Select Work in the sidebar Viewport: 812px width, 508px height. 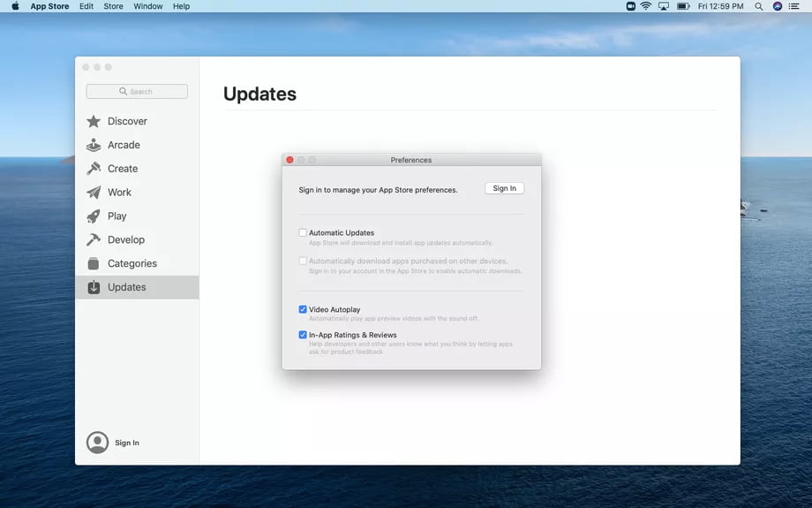[120, 193]
